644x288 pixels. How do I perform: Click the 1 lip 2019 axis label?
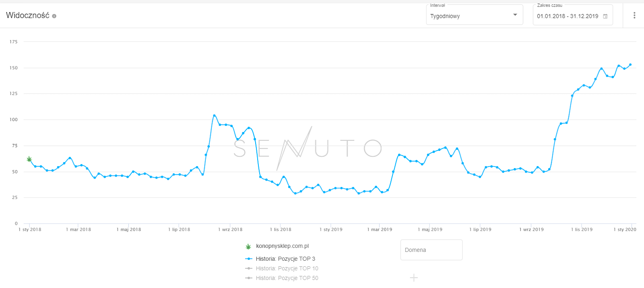480,230
